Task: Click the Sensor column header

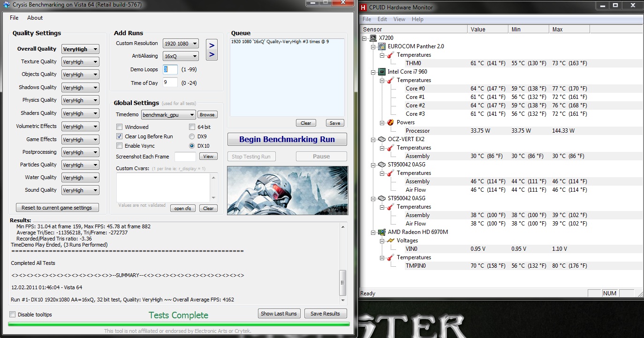Action: [414, 29]
